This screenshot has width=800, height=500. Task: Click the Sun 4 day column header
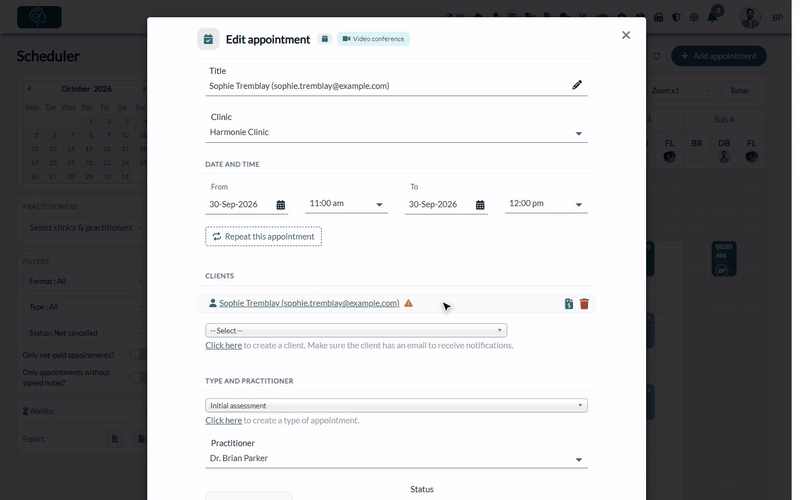(724, 119)
